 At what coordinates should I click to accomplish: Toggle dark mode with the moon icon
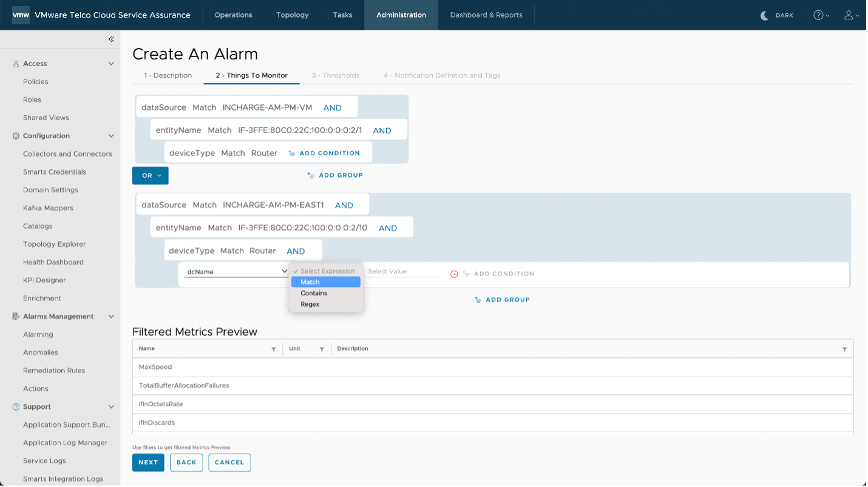765,15
